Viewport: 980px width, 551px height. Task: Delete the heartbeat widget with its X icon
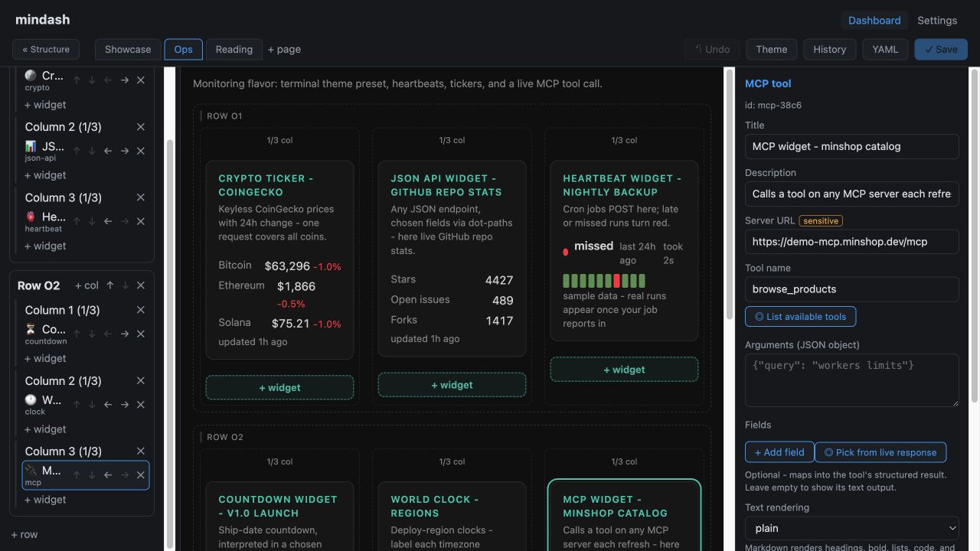click(x=141, y=221)
